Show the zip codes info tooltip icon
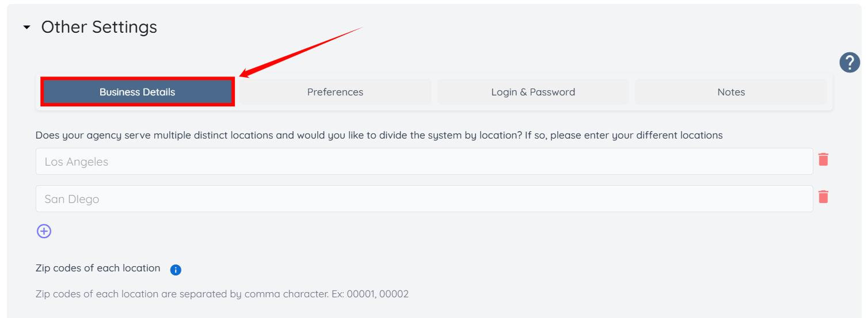The height and width of the screenshot is (318, 868). (176, 270)
